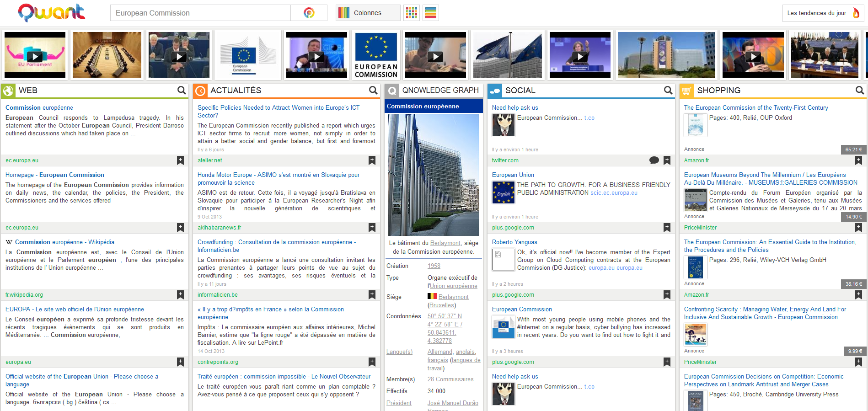Click the Qnowledge Graph column header icon
The height and width of the screenshot is (411, 868).
click(392, 91)
